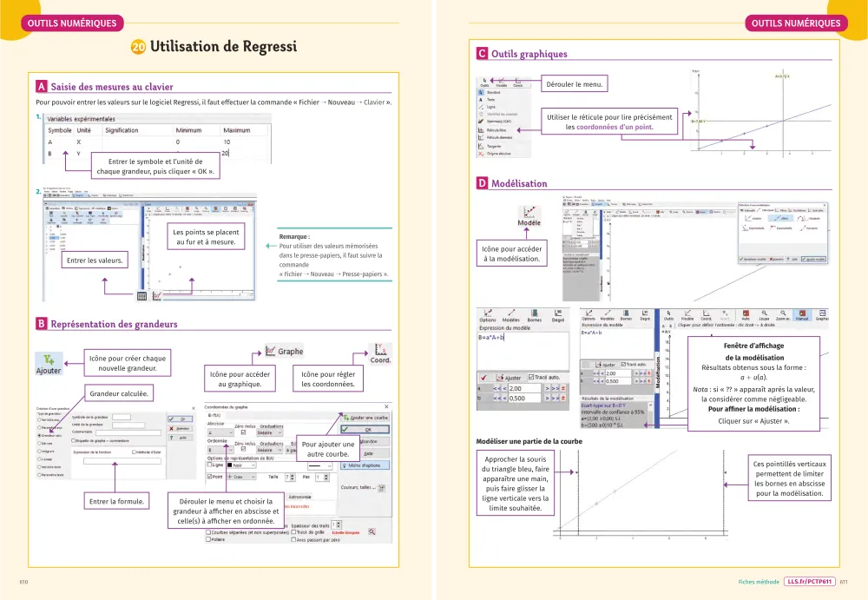Screen dimensions: 868x600
Task: Click the Ajouter icon to create a grandeur
Action: pyautogui.click(x=49, y=364)
